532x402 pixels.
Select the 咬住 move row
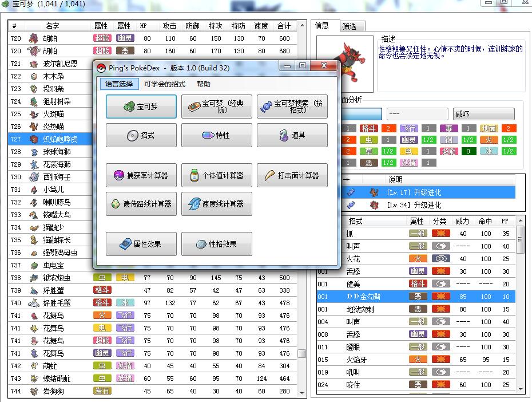pyautogui.click(x=416, y=385)
